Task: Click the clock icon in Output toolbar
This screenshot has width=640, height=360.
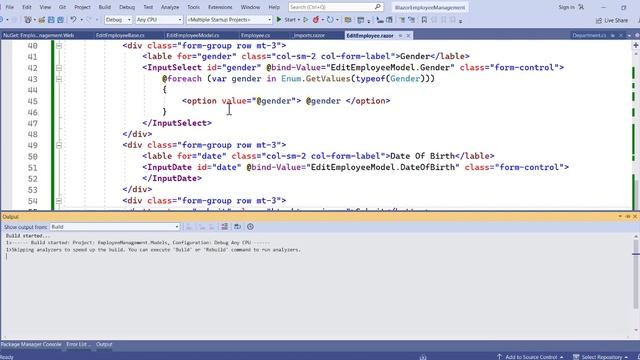Action: point(250,227)
